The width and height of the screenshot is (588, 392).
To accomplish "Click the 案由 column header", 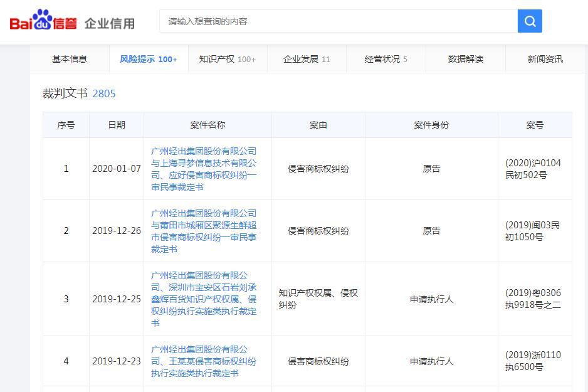I will tap(317, 124).
